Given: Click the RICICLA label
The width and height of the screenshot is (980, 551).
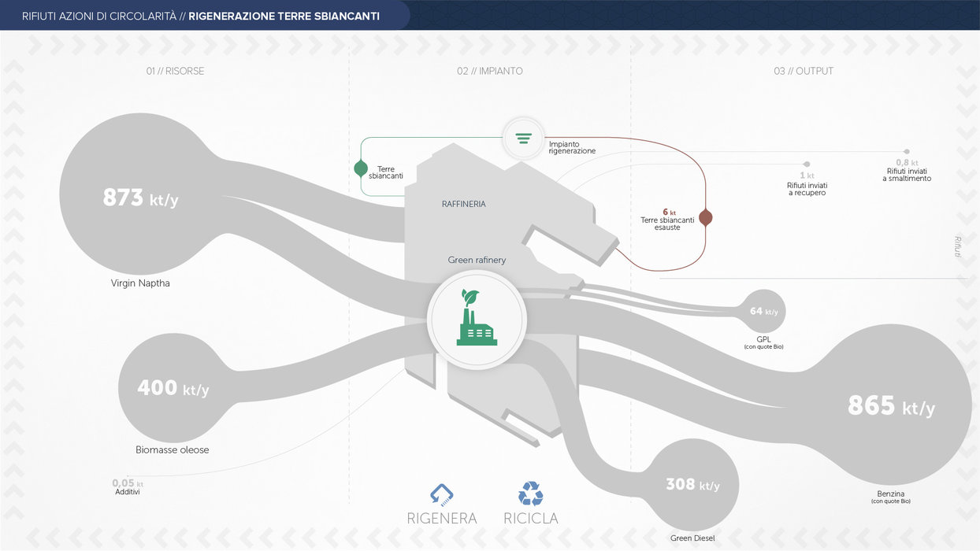Looking at the screenshot, I should click(530, 519).
